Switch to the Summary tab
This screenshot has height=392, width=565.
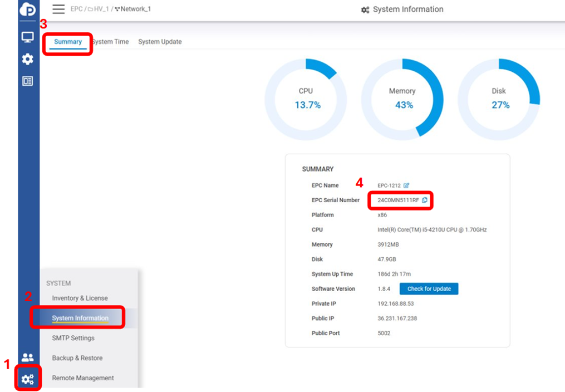coord(68,42)
